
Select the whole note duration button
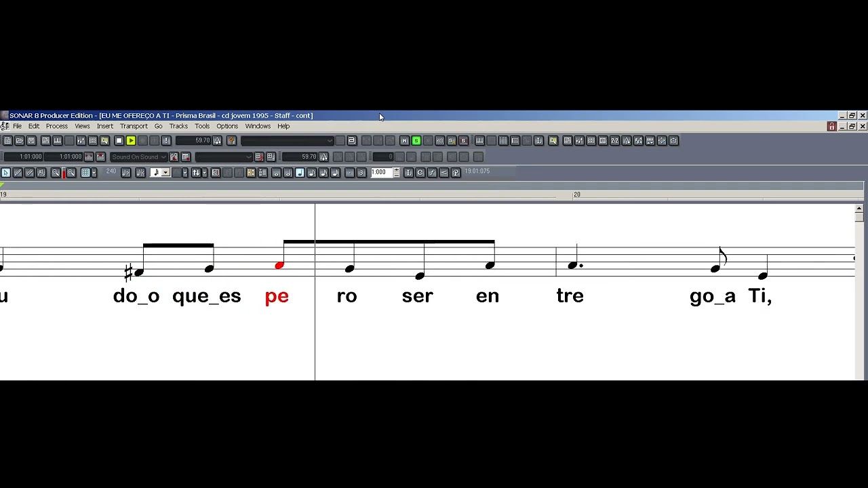point(276,173)
